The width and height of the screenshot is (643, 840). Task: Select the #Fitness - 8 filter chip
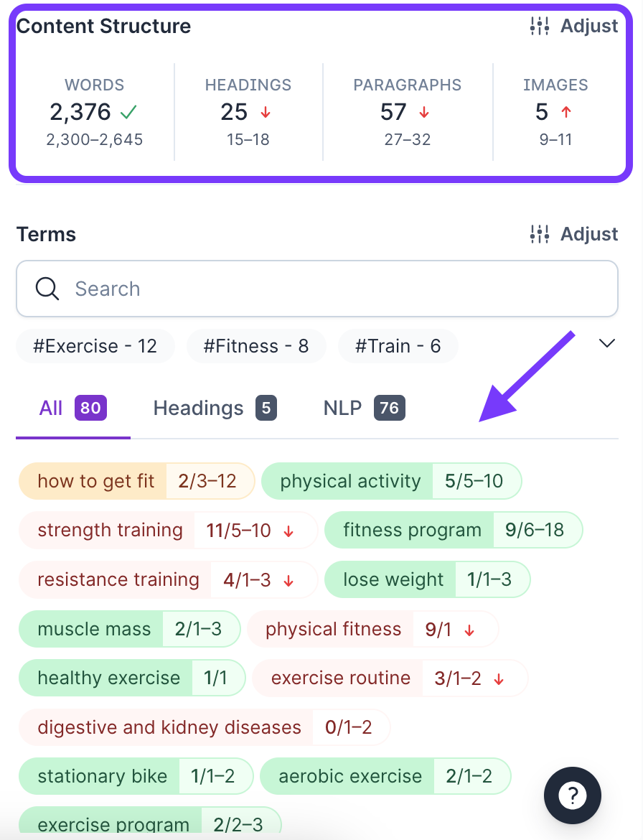tap(256, 346)
